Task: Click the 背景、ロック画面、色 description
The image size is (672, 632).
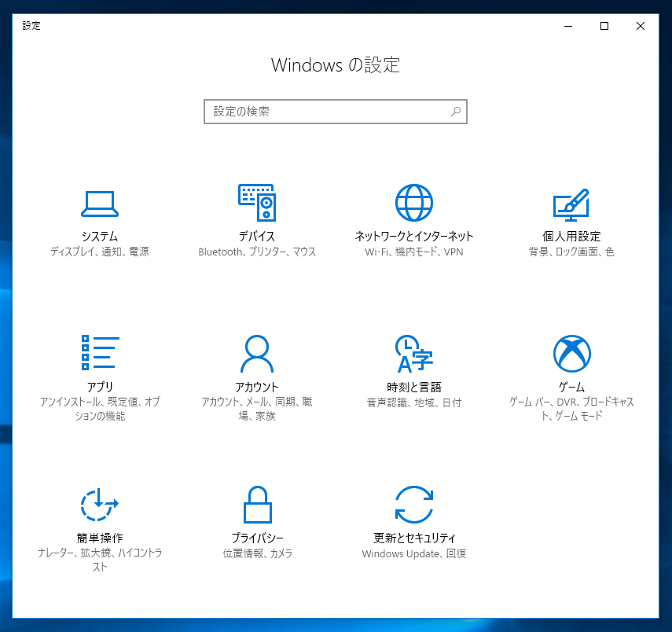Action: click(571, 252)
